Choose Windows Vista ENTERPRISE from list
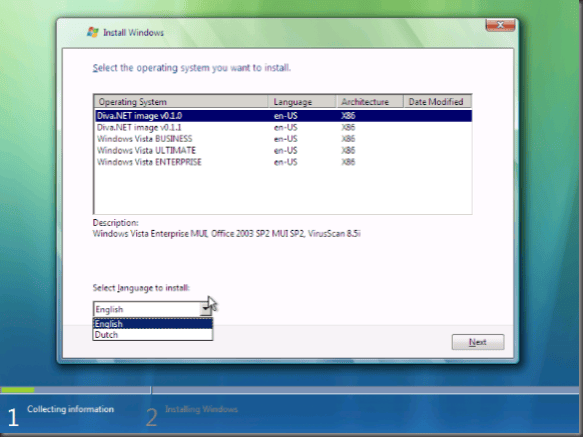 [x=283, y=162]
